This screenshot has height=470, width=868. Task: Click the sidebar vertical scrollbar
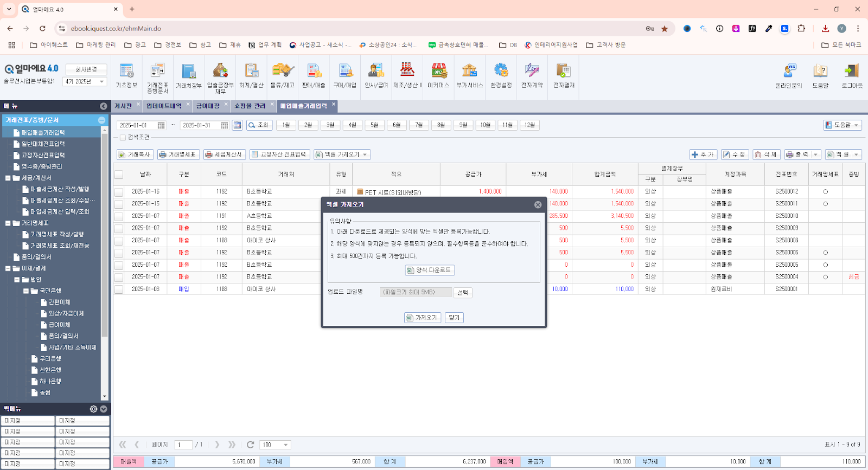(105, 236)
